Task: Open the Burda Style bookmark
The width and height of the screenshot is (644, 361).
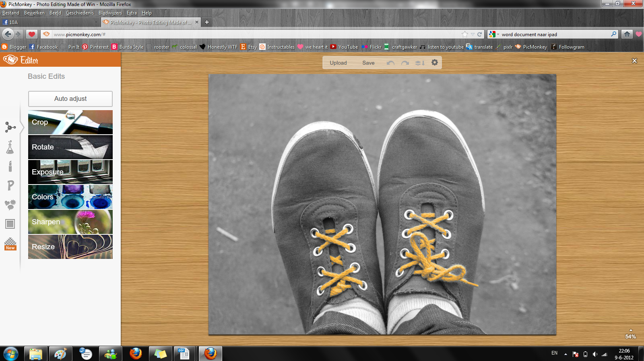Action: click(127, 47)
